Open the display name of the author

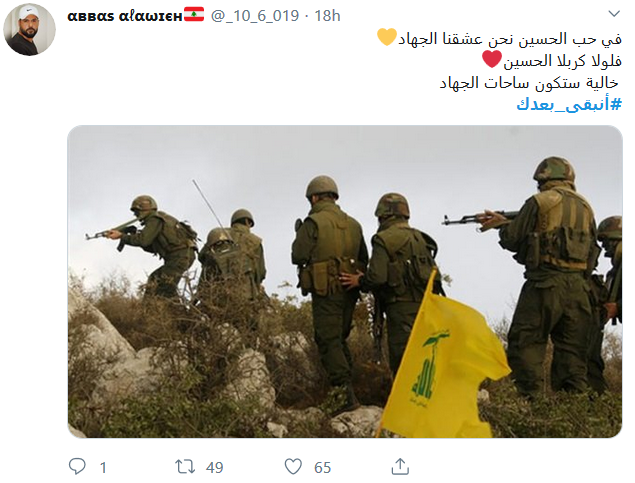[125, 16]
